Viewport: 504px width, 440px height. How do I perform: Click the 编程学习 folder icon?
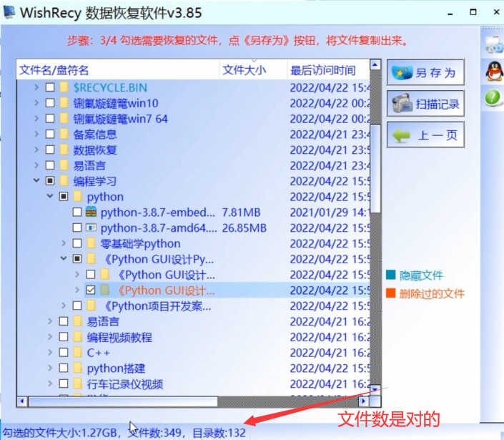(64, 180)
